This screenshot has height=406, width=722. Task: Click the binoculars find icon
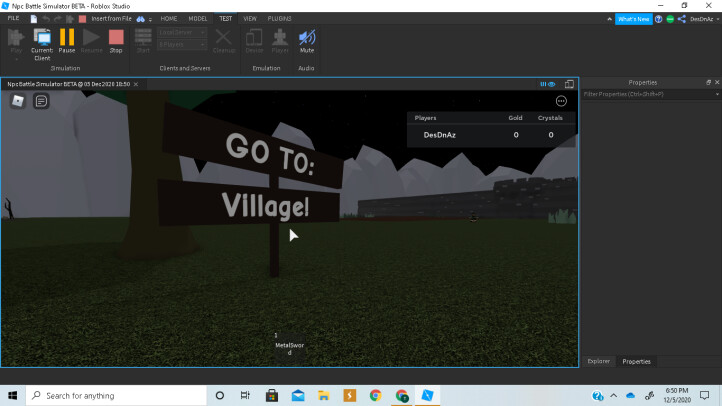140,19
